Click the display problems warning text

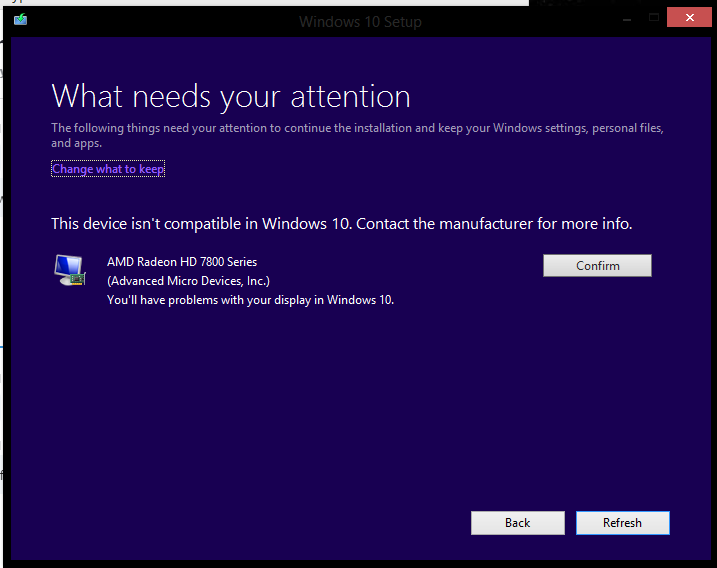pos(251,300)
